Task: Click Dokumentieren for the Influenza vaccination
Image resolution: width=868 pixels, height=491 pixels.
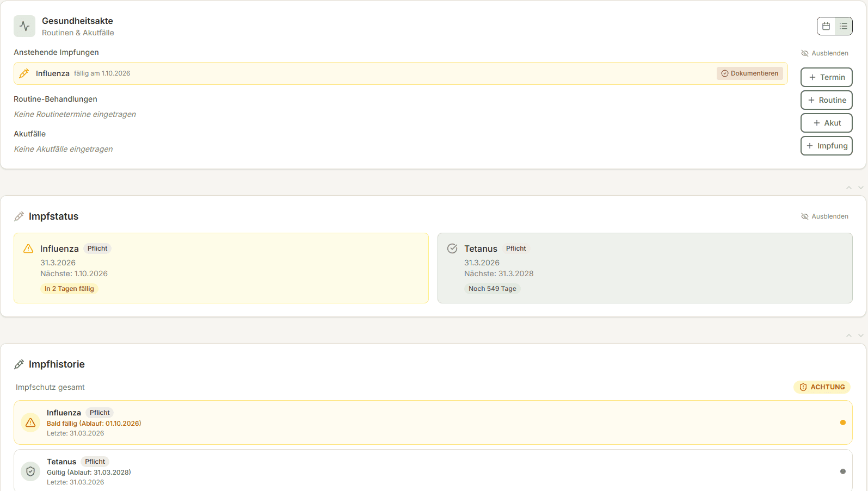Action: click(749, 73)
